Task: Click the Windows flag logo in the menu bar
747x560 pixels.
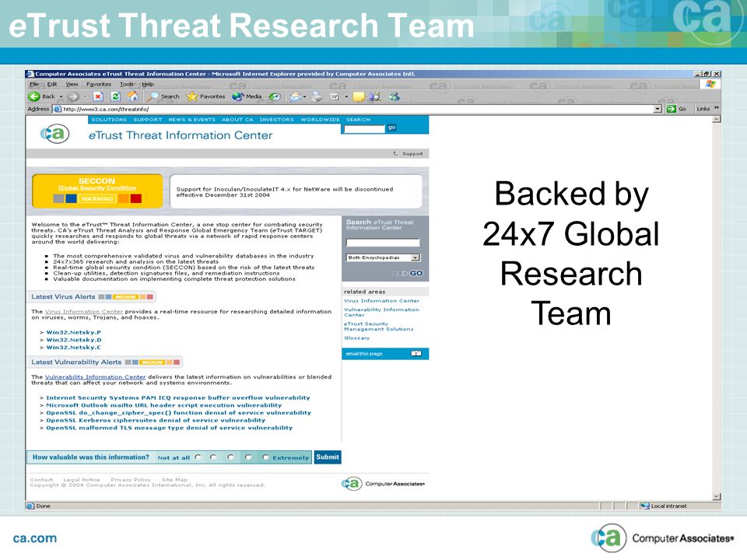Action: click(710, 84)
